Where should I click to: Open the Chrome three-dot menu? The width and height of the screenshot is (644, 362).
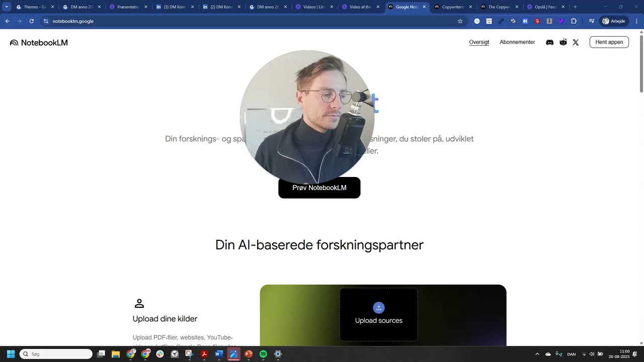pos(636,21)
